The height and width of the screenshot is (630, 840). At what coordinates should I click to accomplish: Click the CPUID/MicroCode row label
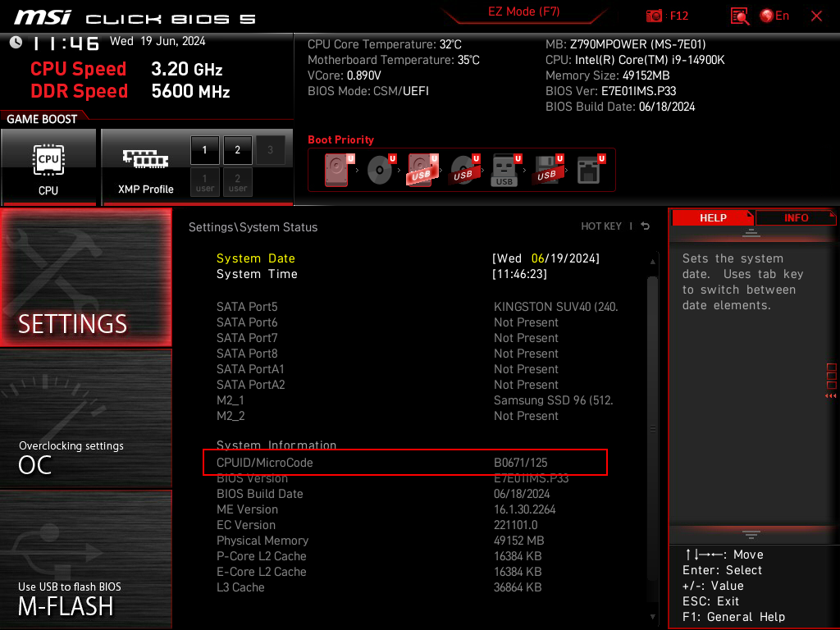pos(265,463)
